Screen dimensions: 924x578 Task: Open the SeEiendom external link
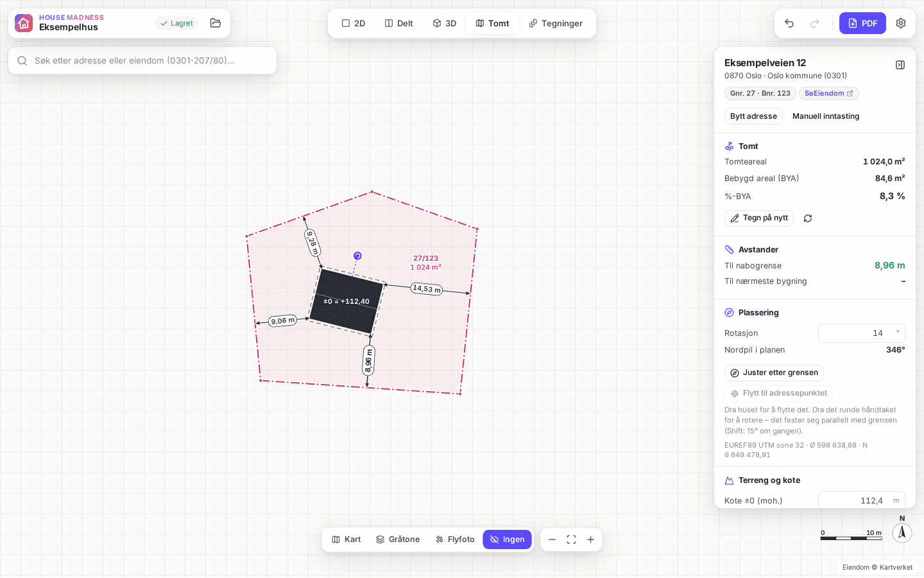point(829,94)
